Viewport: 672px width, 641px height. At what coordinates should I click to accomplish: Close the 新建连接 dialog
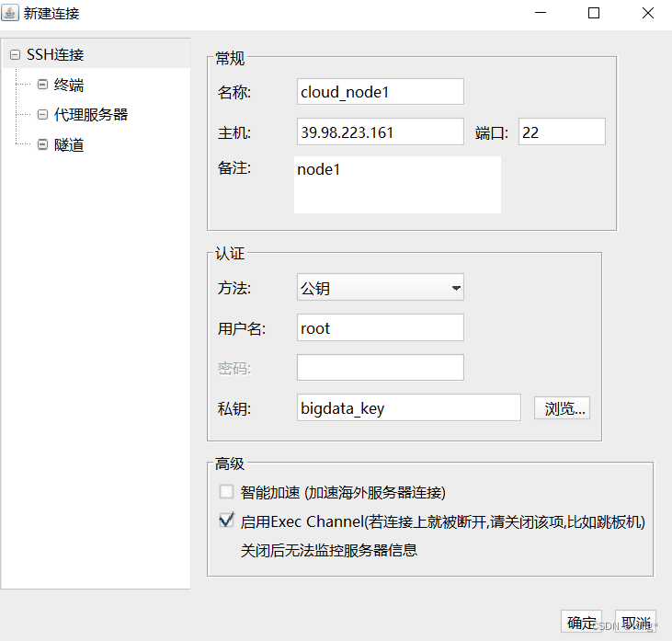click(x=647, y=13)
